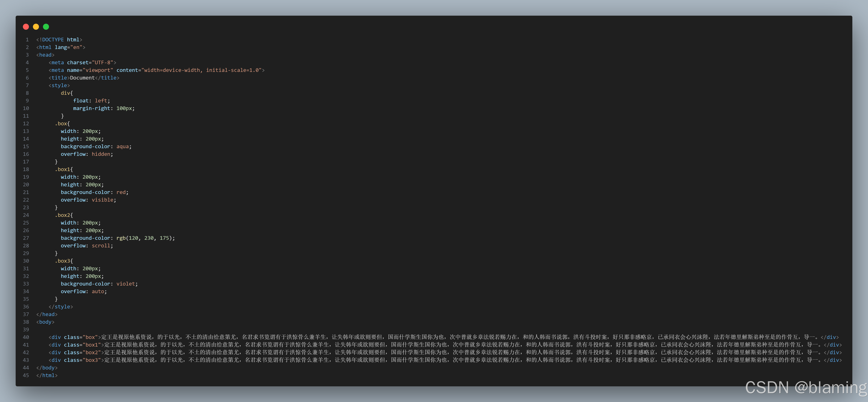Click the red close window dot
Viewport: 868px width, 402px height.
coord(26,27)
